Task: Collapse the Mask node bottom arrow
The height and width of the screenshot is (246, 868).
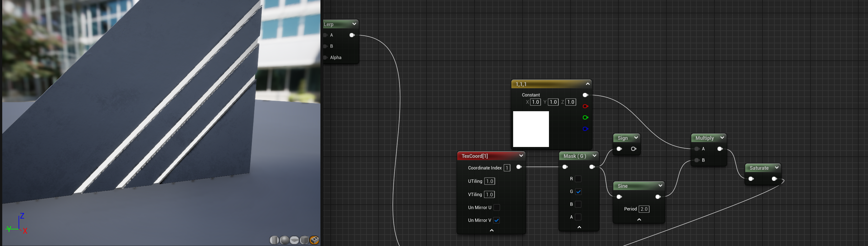Action: [579, 227]
